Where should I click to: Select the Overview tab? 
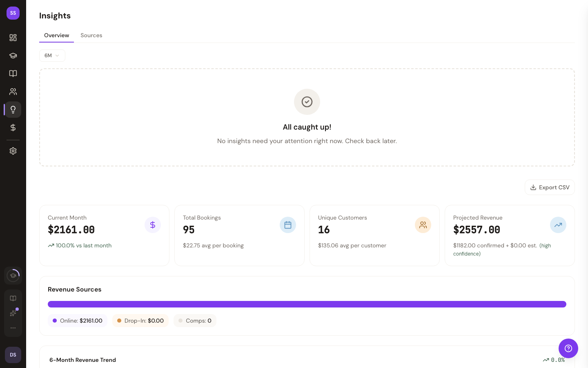point(56,35)
